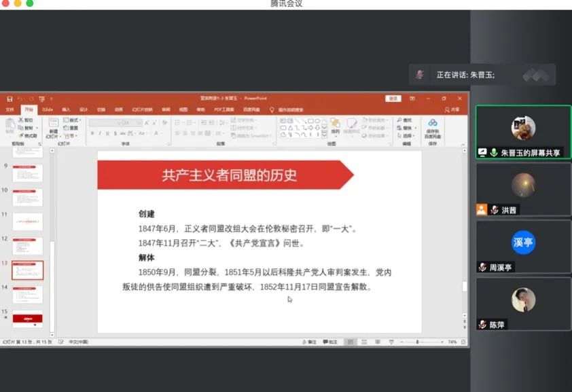Open the 插入 (Insert) ribbon tab
The width and height of the screenshot is (572, 392).
point(66,109)
